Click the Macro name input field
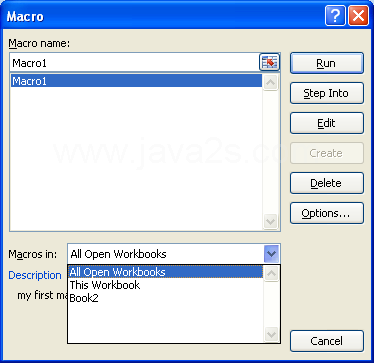 [x=135, y=62]
